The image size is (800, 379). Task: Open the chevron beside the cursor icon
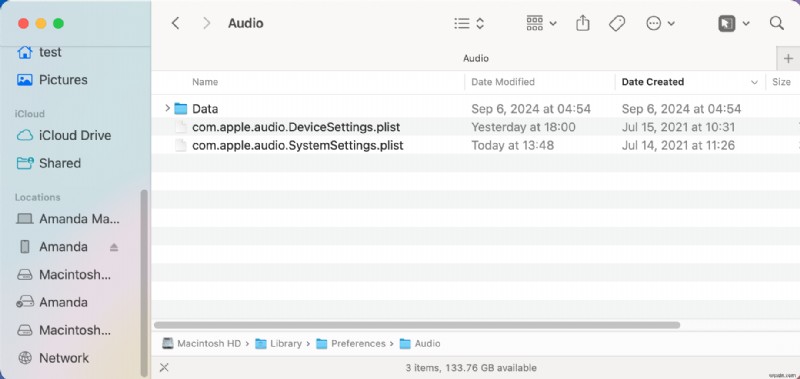(745, 23)
